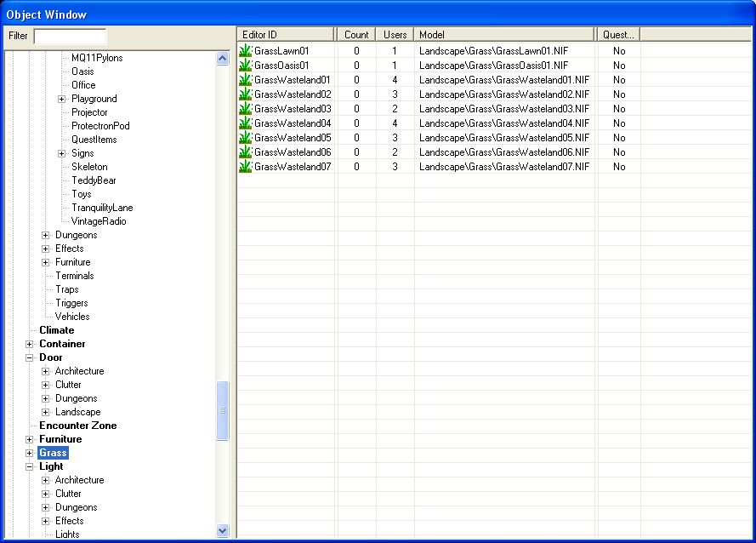Viewport: 756px width, 543px height.
Task: Expand the Container category
Action: (30, 344)
